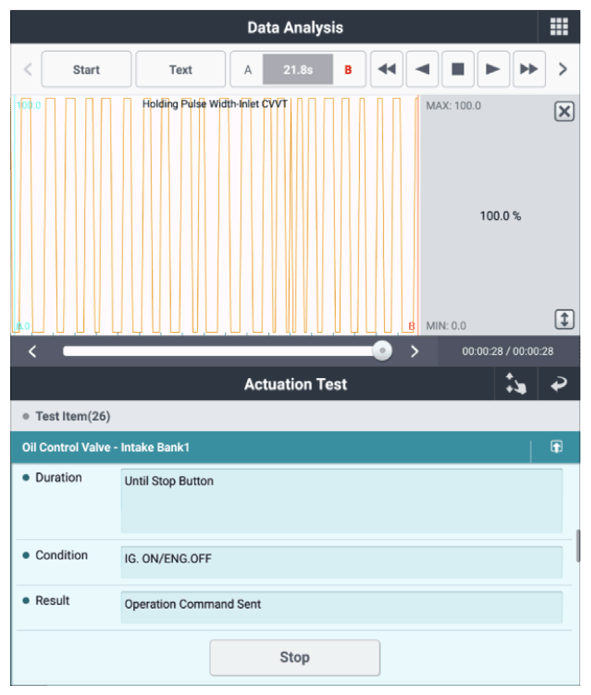Click the Start button
The height and width of the screenshot is (695, 591).
tap(86, 70)
